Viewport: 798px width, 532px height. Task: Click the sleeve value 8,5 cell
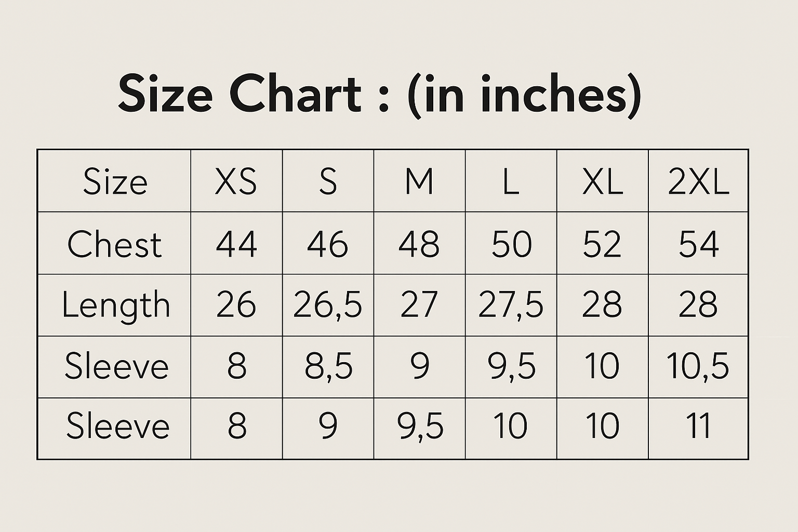point(328,366)
